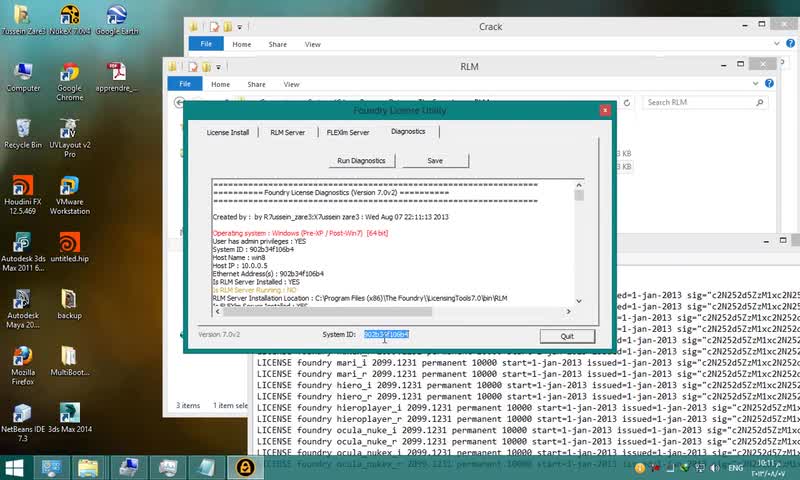Select the Hussein Zare3 folder icon
This screenshot has height=480, width=800.
click(22, 19)
